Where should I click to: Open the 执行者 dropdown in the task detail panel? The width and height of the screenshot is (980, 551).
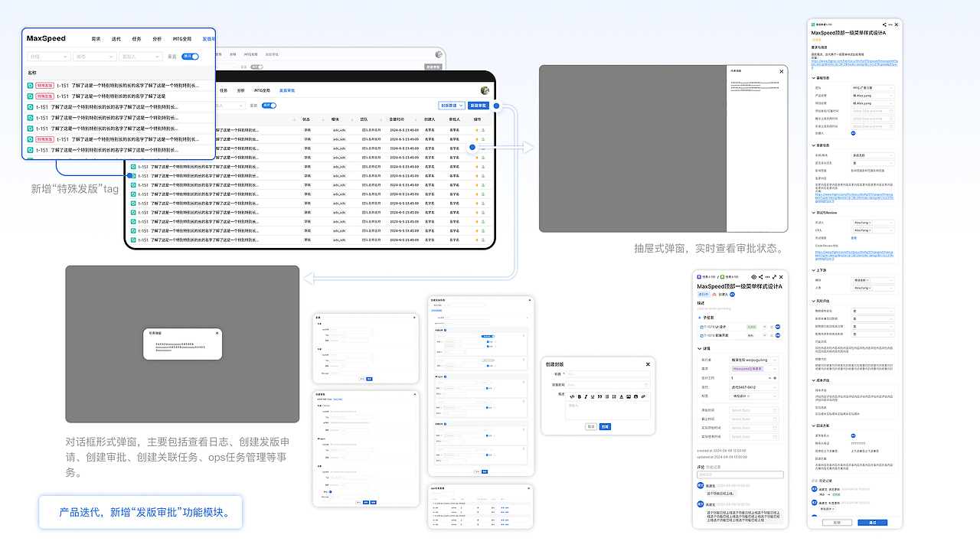point(754,360)
